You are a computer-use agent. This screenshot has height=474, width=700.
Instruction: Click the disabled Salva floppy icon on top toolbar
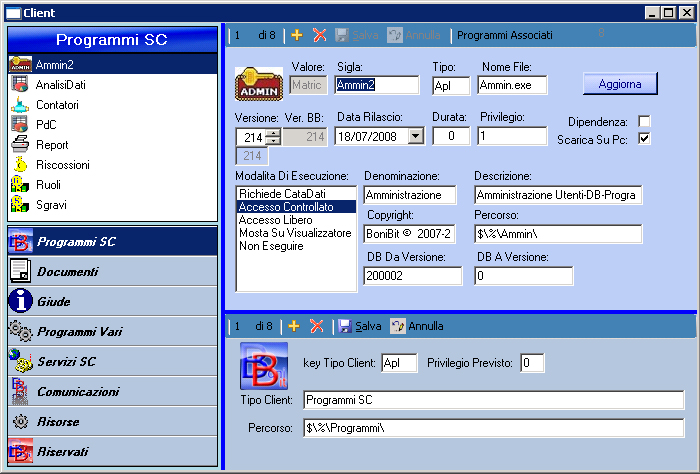point(342,35)
